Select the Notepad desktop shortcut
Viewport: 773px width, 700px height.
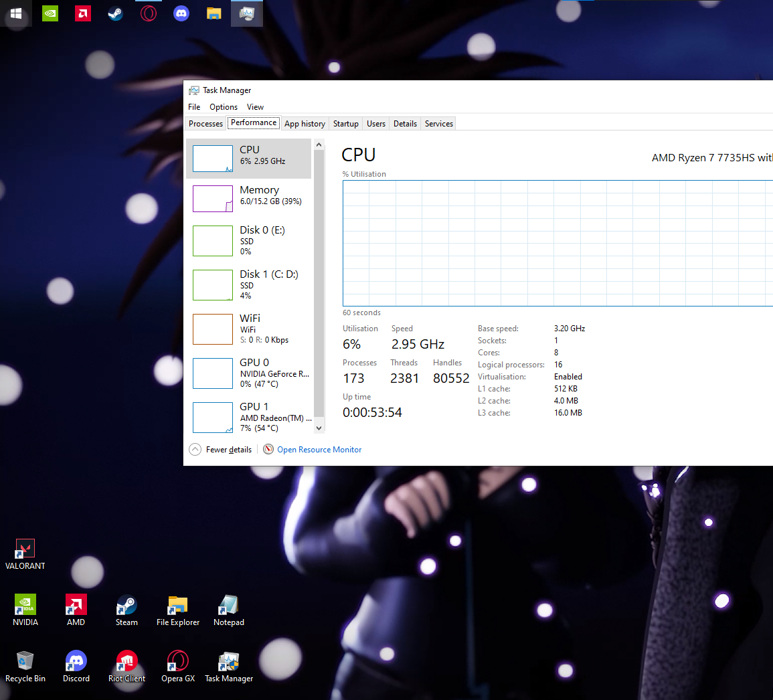(x=229, y=610)
